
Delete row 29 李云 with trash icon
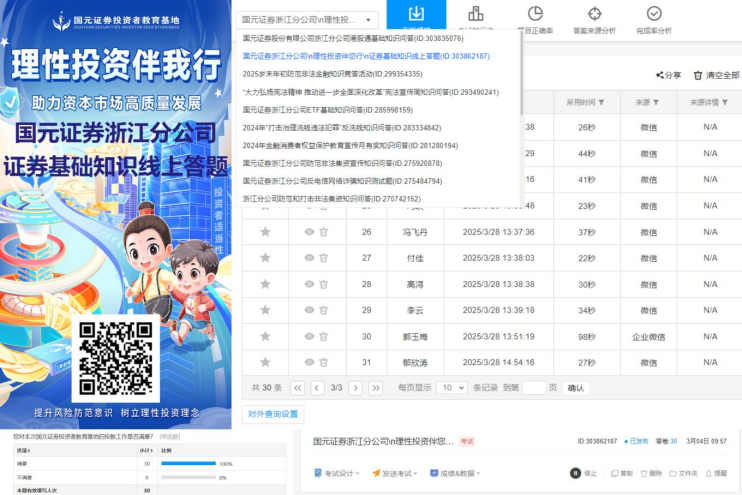coord(324,310)
